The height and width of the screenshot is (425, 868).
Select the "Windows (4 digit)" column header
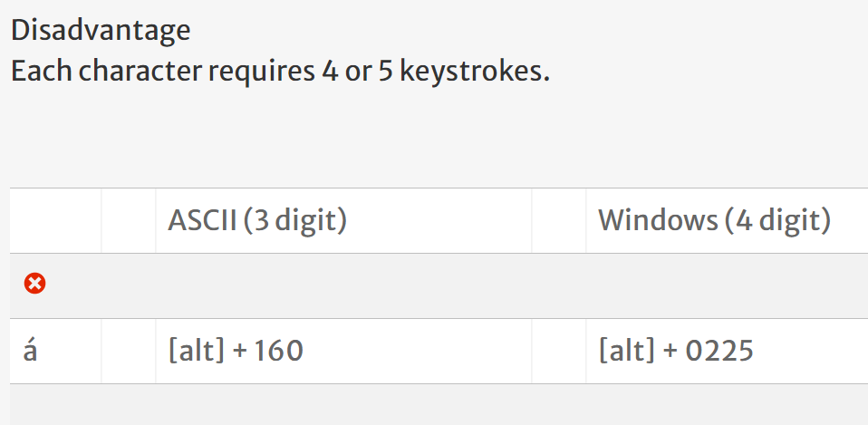point(714,220)
